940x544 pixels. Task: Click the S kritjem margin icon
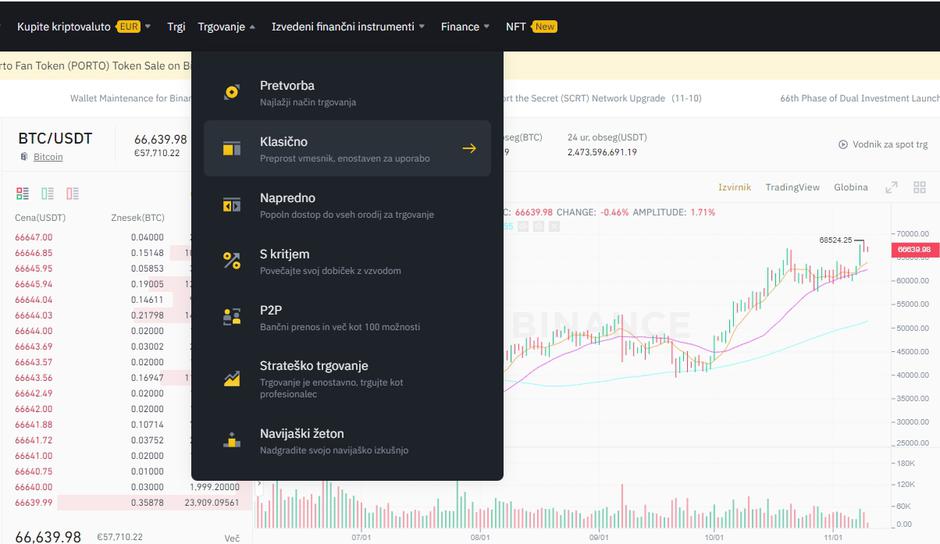tap(232, 261)
